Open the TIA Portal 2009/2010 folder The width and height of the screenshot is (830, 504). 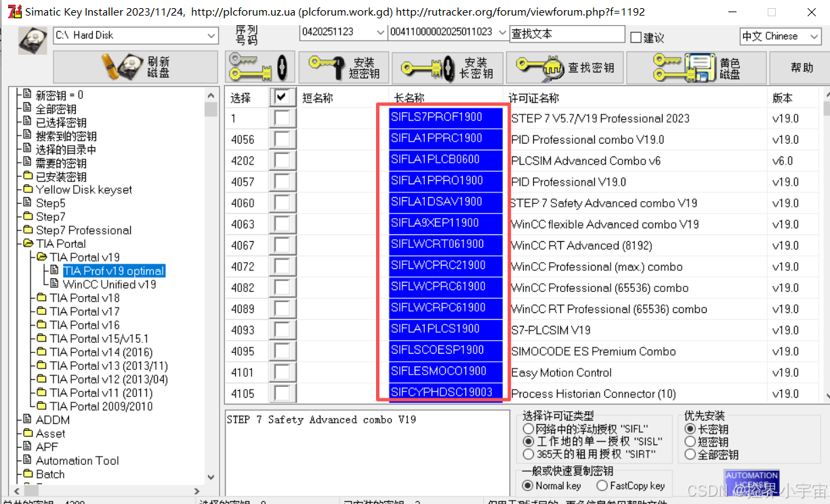[x=101, y=406]
